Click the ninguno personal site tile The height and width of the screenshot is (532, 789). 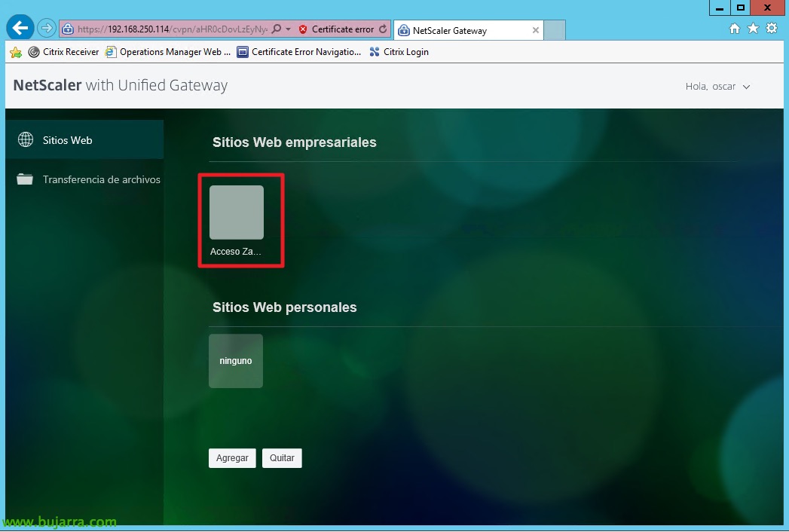[236, 361]
